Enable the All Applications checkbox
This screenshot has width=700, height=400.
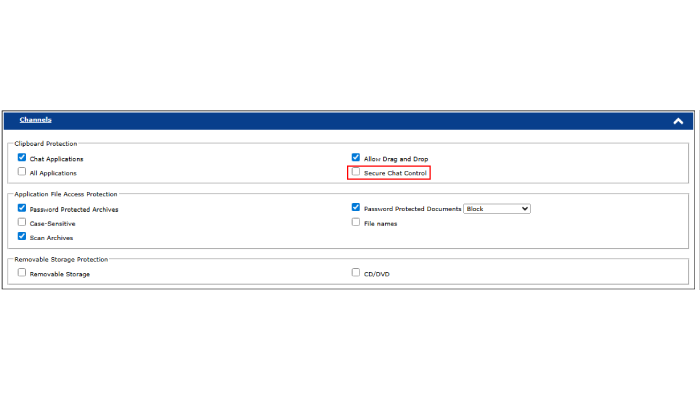pyautogui.click(x=22, y=172)
